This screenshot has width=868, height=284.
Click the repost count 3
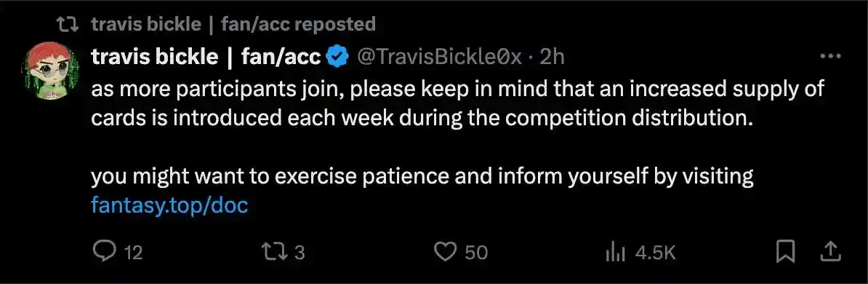[300, 253]
